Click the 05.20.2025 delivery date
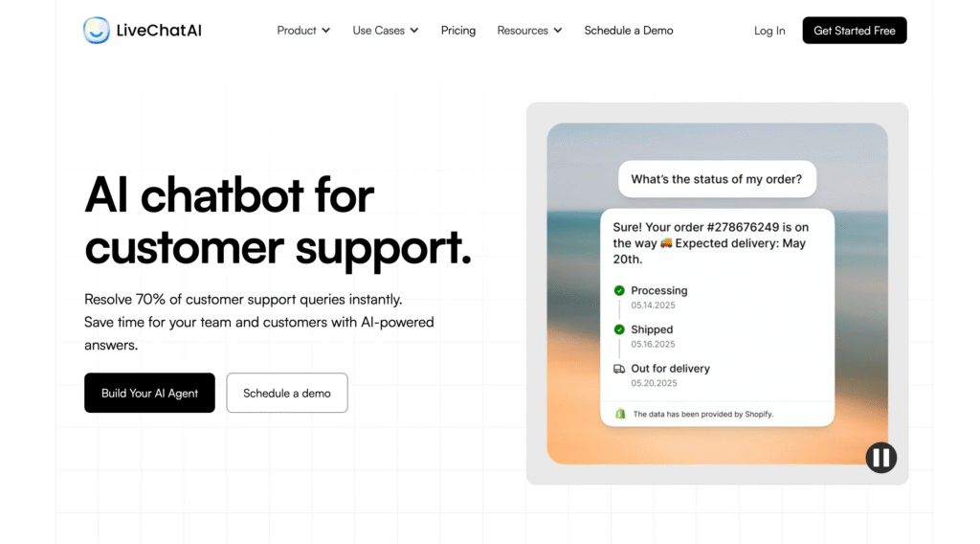The image size is (980, 544). [x=654, y=383]
